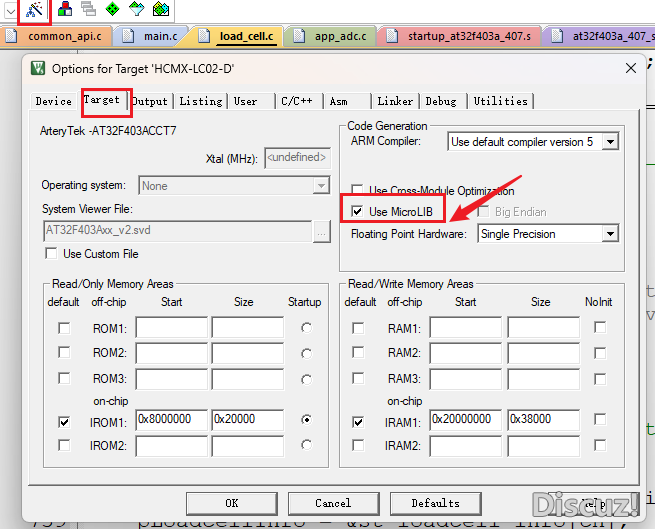Click the Manage Multi-Project Workspace icon

[x=88, y=9]
